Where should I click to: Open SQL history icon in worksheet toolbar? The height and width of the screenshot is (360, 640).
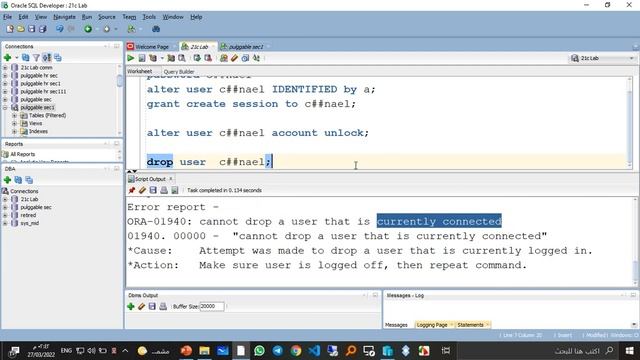[x=245, y=58]
